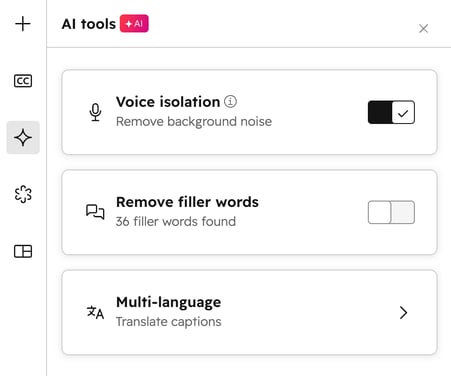This screenshot has height=376, width=451.
Task: Click the speech bubbles filler words icon
Action: click(95, 212)
